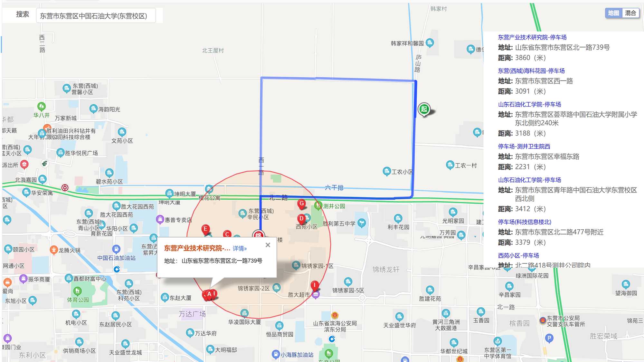Click the search input field
This screenshot has width=644, height=362.
[x=96, y=16]
